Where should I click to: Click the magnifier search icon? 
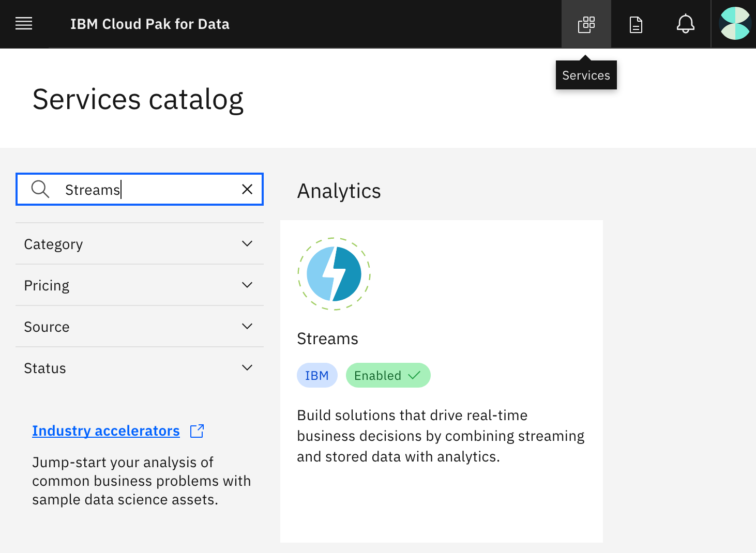click(40, 190)
